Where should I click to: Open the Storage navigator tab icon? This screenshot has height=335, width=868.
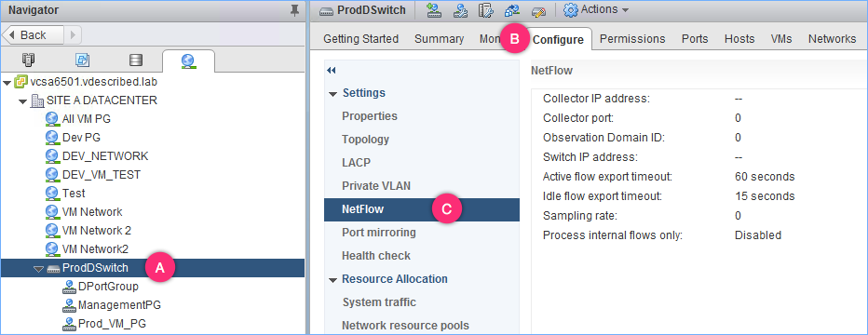(x=136, y=60)
